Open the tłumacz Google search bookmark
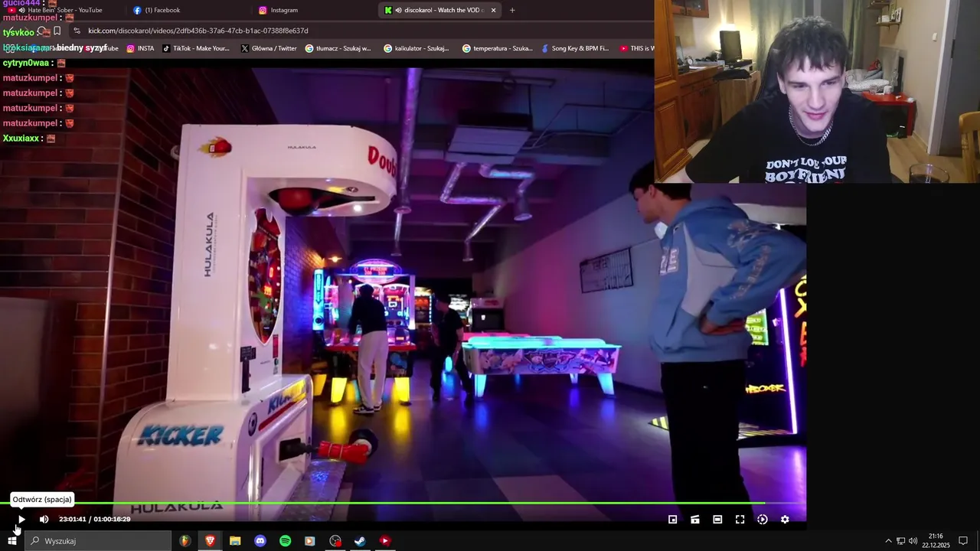This screenshot has height=551, width=980. coord(338,48)
